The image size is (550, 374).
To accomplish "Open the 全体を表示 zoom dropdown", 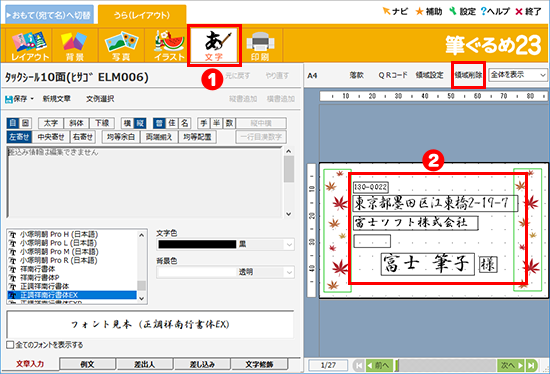I will pyautogui.click(x=518, y=75).
